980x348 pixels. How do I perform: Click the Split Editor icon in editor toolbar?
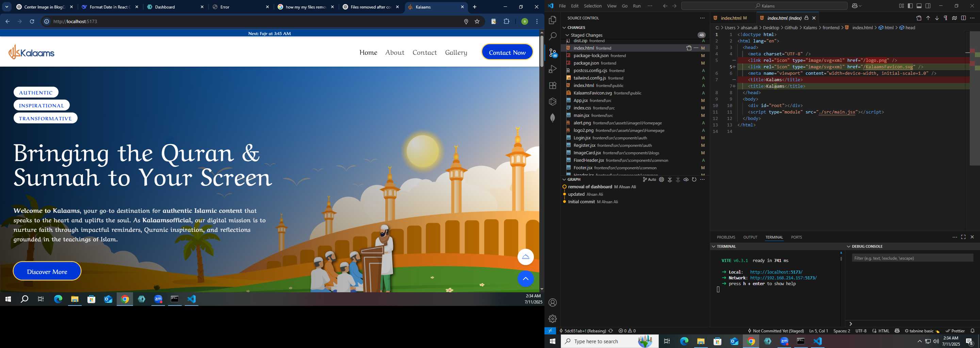(963, 18)
